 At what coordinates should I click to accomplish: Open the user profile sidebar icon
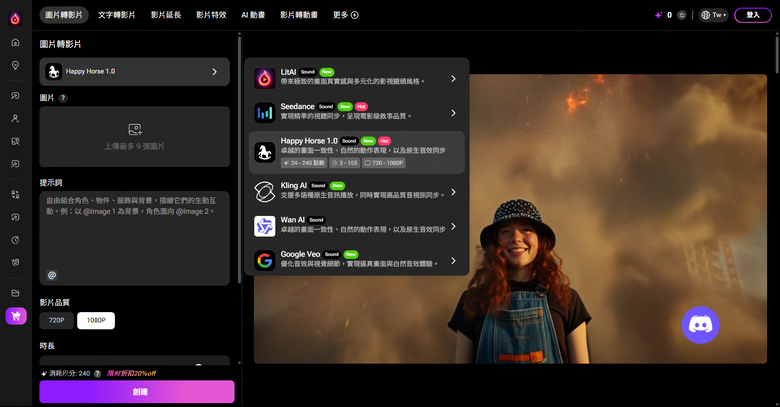[15, 118]
